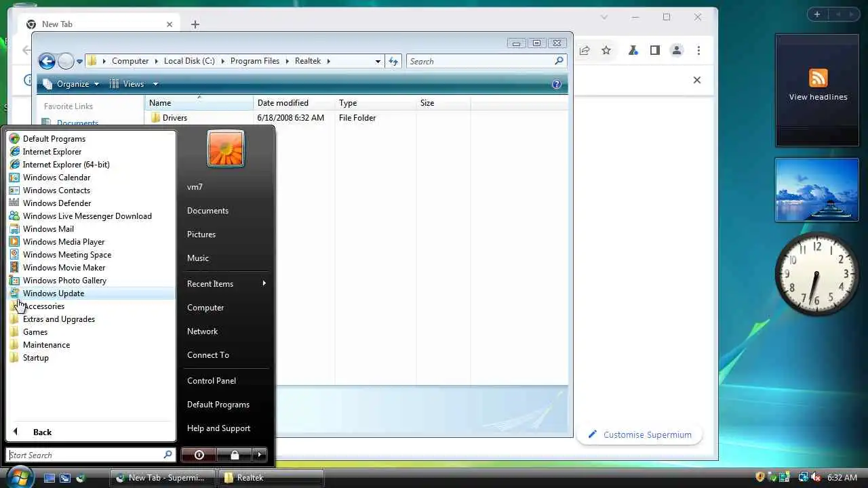The height and width of the screenshot is (488, 868).
Task: Open Windows Photo Gallery
Action: point(91,281)
